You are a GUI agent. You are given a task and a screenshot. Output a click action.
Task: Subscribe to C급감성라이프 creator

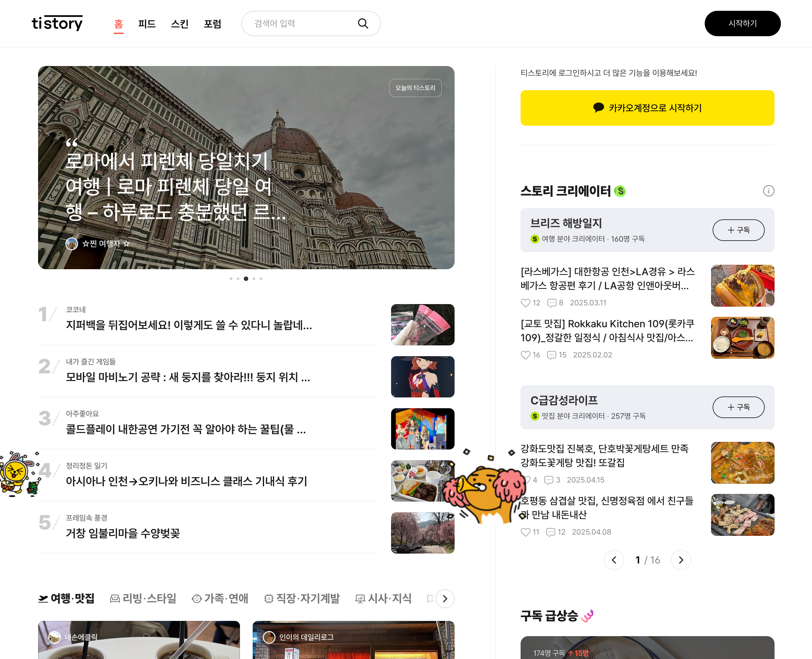[738, 407]
